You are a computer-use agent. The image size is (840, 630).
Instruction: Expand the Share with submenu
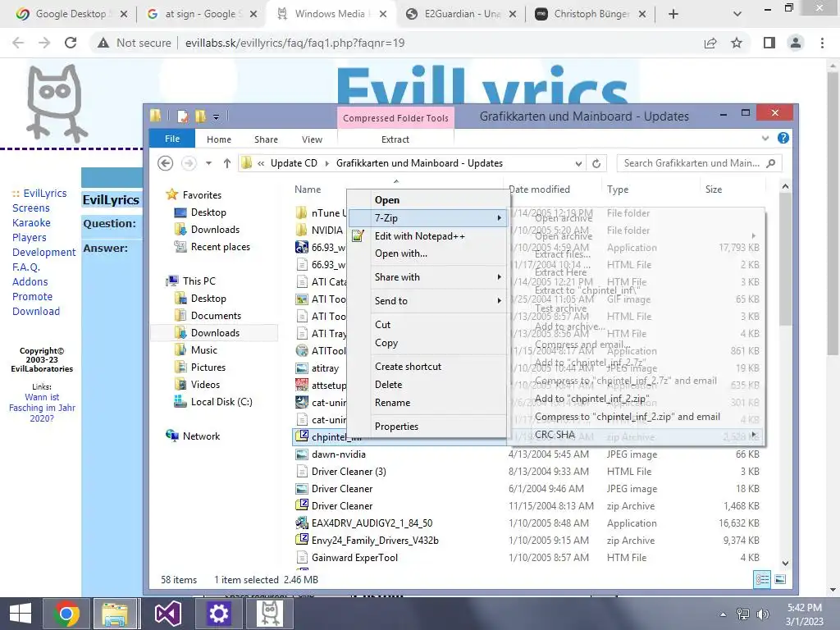[427, 277]
